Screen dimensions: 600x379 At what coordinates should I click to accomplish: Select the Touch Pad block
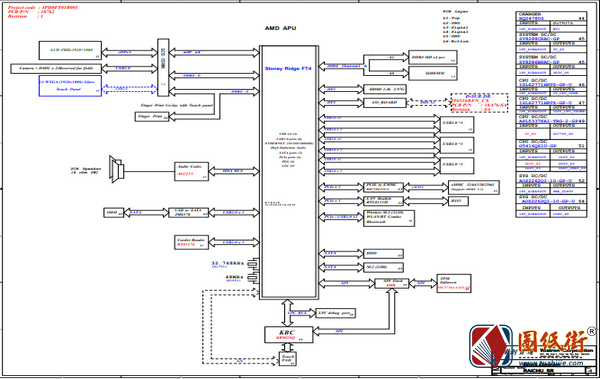pos(287,359)
